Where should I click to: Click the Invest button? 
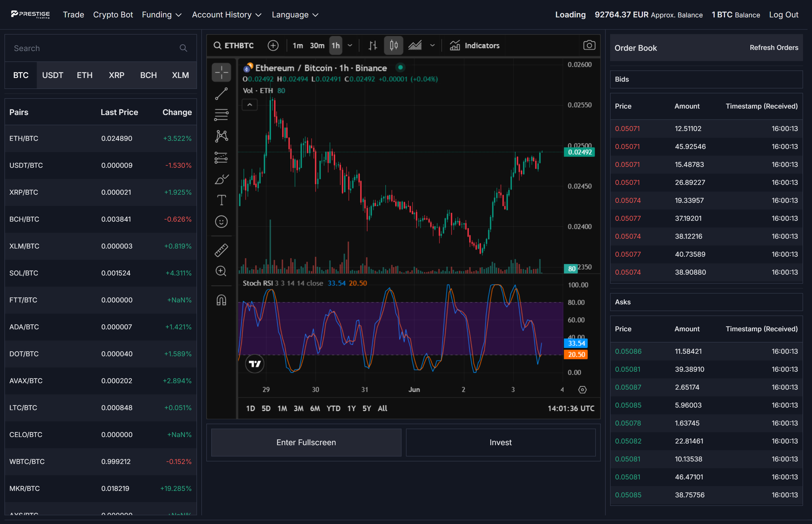click(500, 442)
